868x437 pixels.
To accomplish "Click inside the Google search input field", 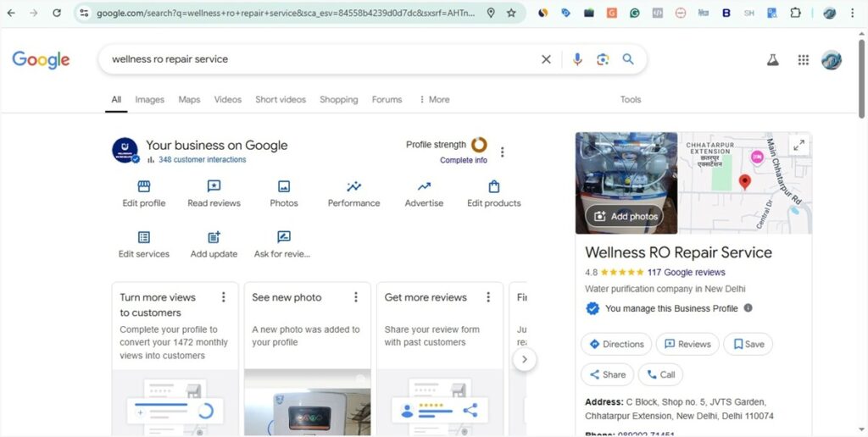I will pyautogui.click(x=321, y=59).
